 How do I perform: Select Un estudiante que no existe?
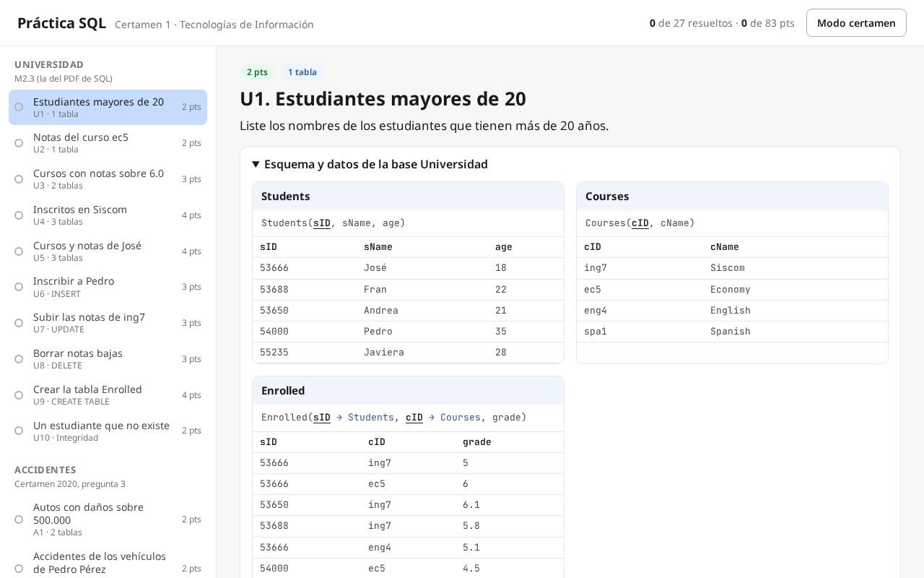(x=108, y=431)
